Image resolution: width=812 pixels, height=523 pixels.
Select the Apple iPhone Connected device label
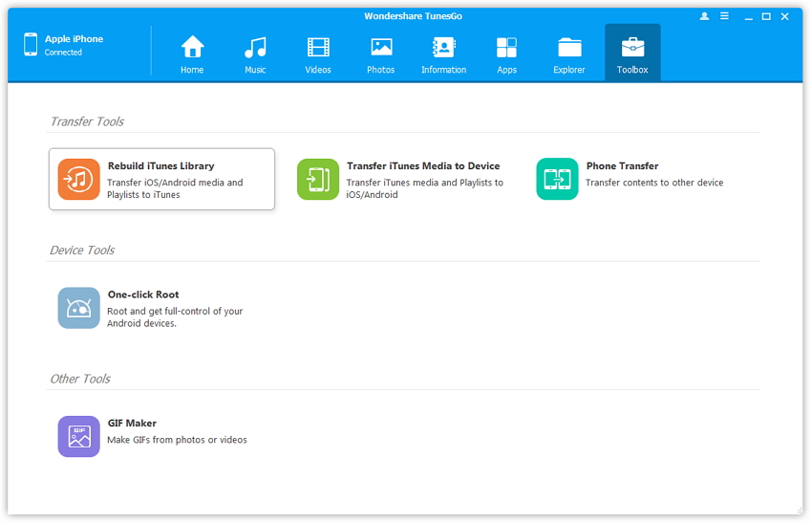(74, 45)
